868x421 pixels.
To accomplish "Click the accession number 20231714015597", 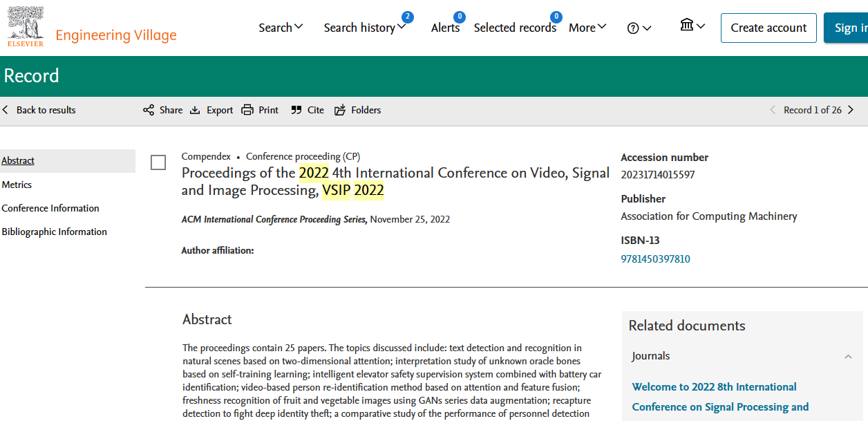I will coord(658,175).
